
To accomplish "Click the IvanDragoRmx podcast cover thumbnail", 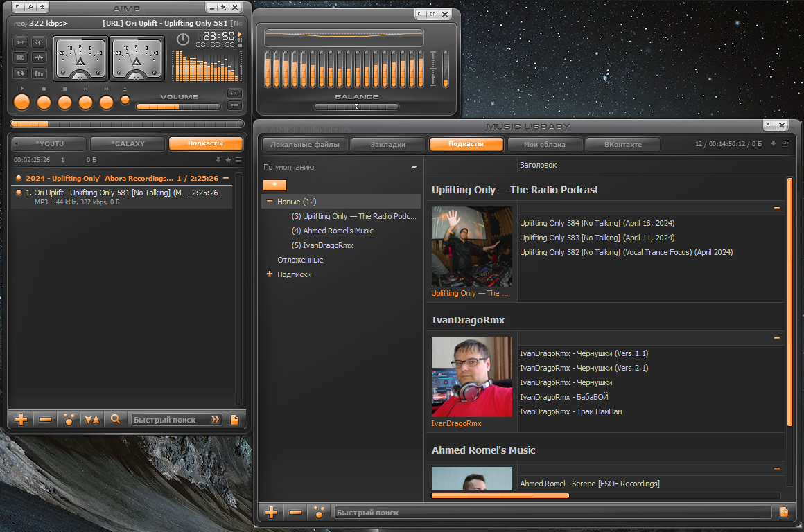I will (x=472, y=377).
